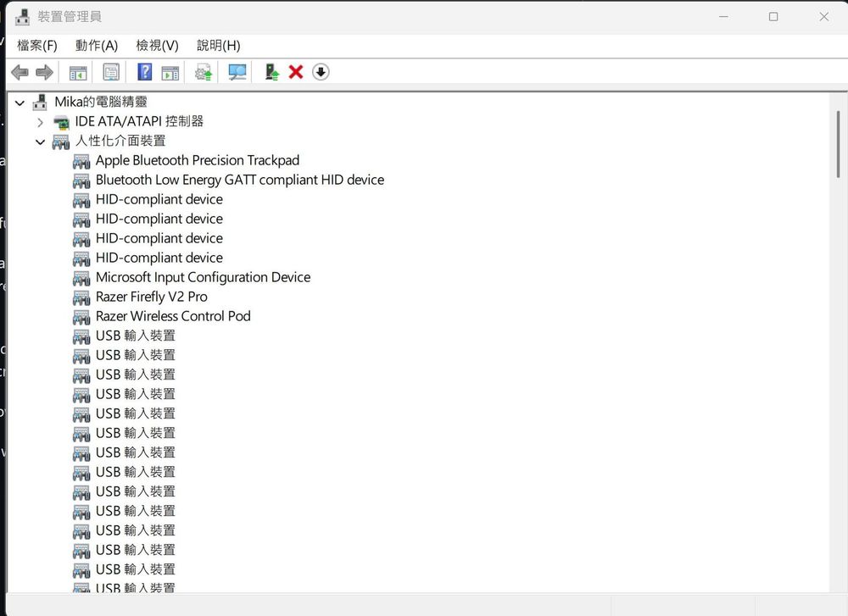Collapse the Mika的電腦精靈 root node
The height and width of the screenshot is (616, 848).
pos(20,103)
